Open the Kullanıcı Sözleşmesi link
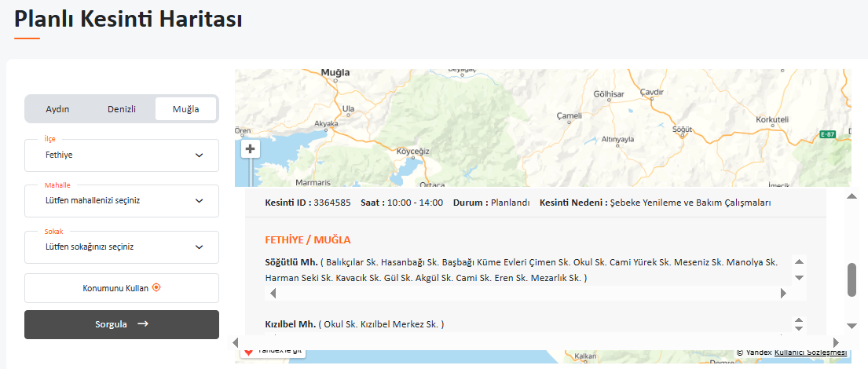868x369 pixels. [811, 353]
